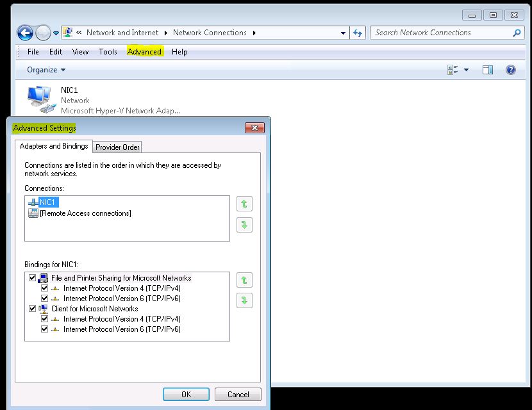Open the Help menu

coord(179,52)
